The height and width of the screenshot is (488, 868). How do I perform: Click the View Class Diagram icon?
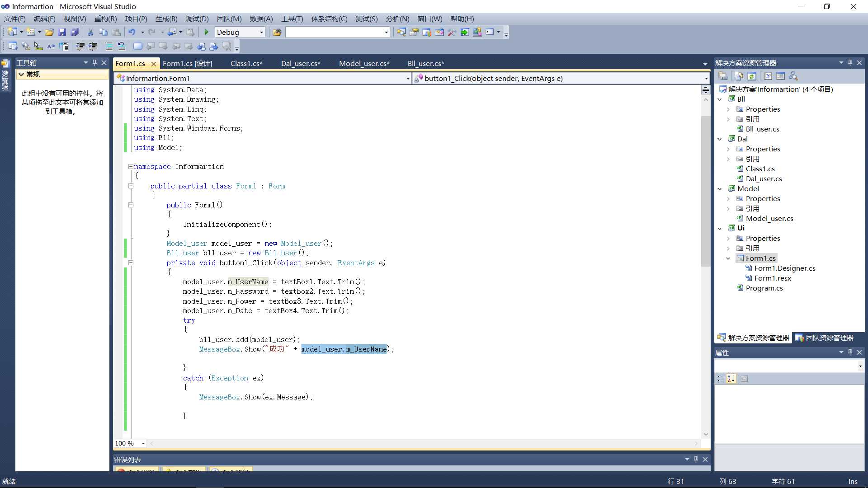[x=793, y=76]
